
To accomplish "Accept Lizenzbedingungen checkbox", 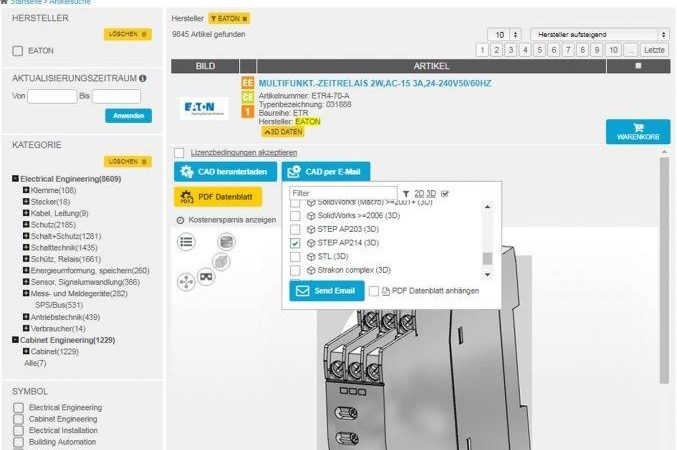I will pos(179,153).
